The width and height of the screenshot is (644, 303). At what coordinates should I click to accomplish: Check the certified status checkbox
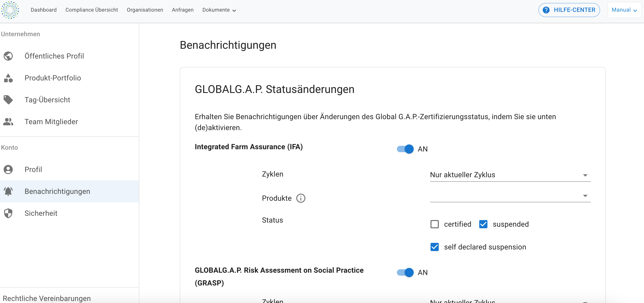(x=434, y=224)
